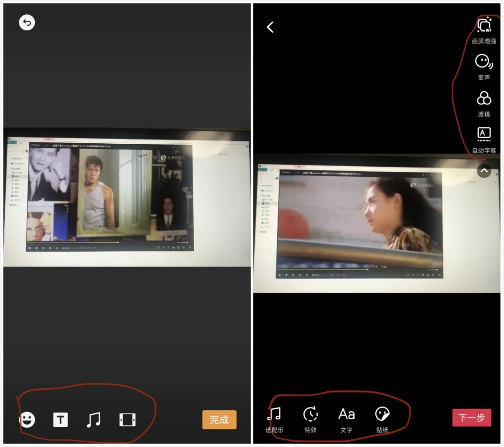
Task: Select the T text tool icon
Action: (x=60, y=420)
